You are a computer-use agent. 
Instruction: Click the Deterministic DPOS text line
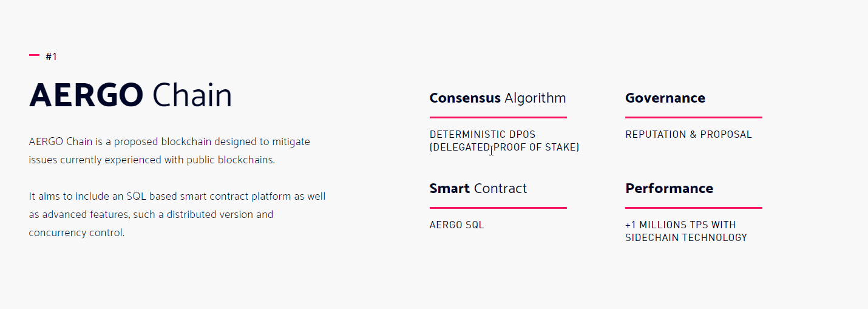pos(482,134)
